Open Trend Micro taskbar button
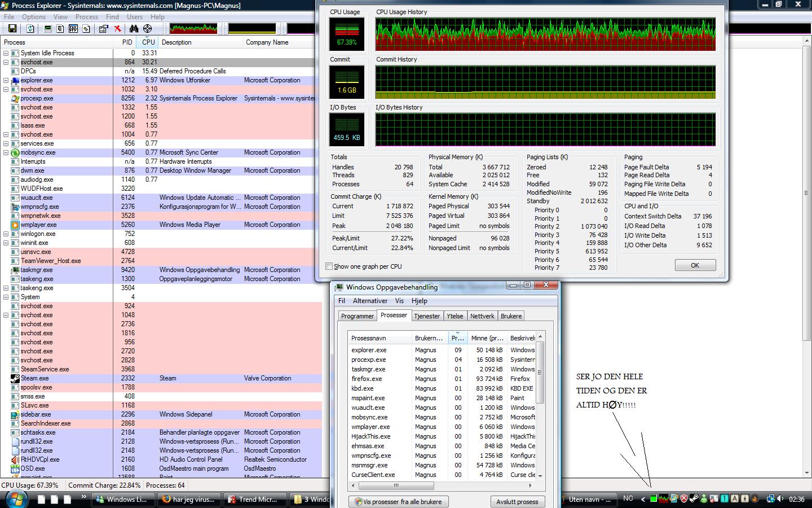This screenshot has height=508, width=812. click(x=254, y=500)
